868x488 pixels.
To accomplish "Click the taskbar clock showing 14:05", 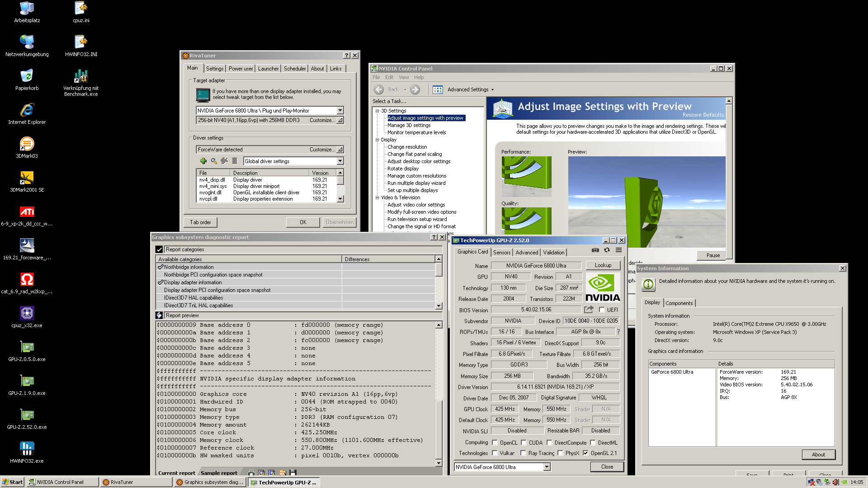I will (857, 482).
